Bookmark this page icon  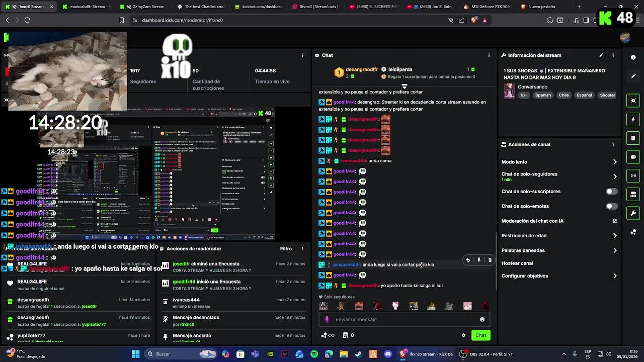(x=121, y=20)
